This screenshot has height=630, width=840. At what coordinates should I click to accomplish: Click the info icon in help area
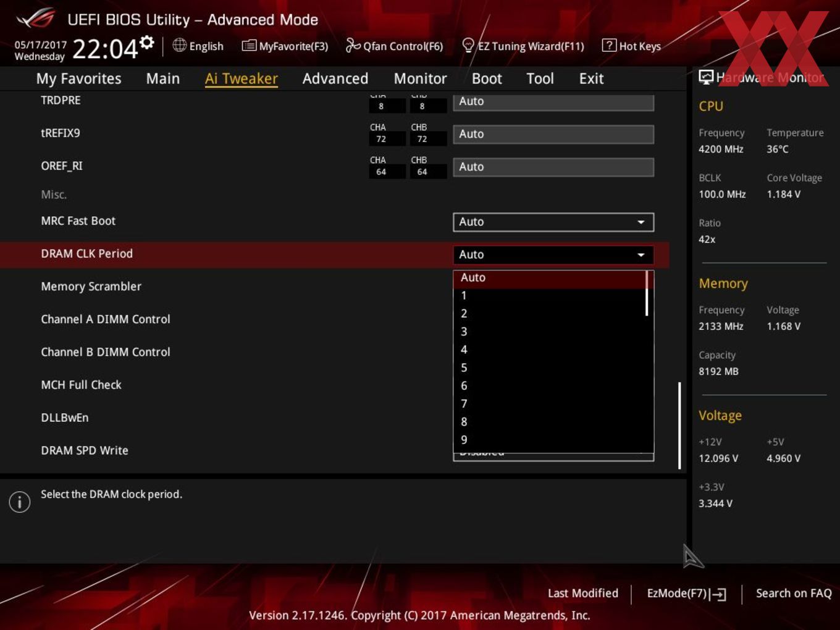(20, 502)
